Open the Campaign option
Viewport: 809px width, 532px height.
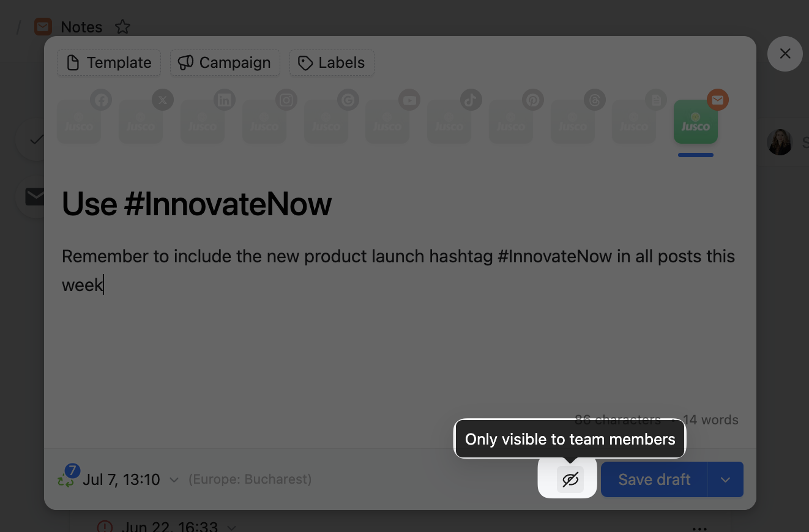[x=225, y=63]
